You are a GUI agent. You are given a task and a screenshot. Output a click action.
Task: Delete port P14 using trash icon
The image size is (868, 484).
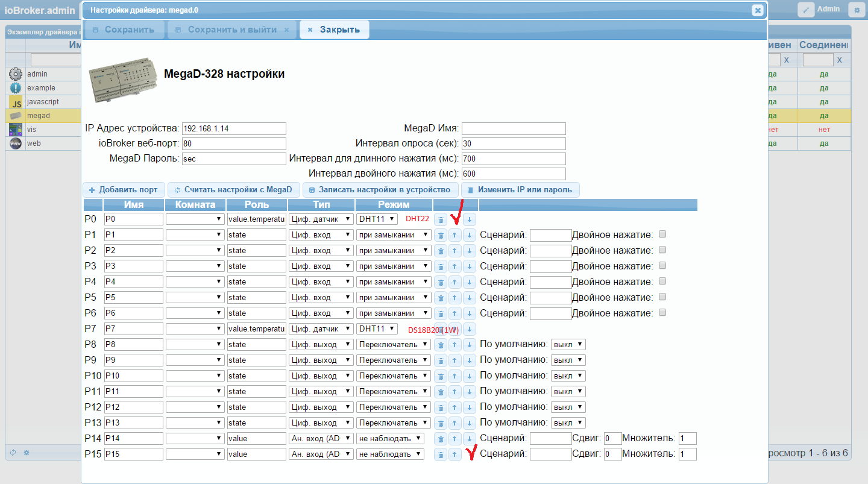point(441,438)
